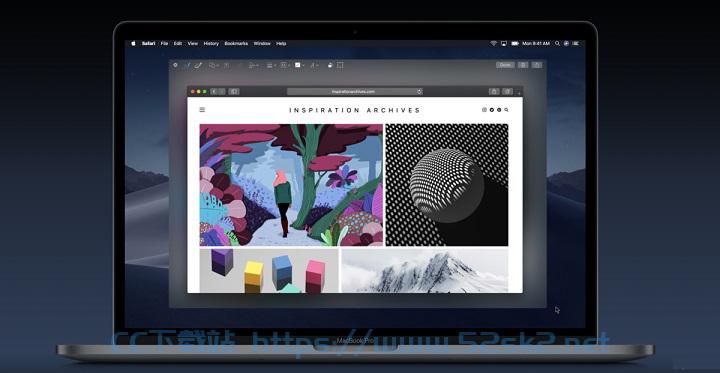This screenshot has width=720, height=373.
Task: Click the search magnifier on the Inspiration Archives page
Action: pyautogui.click(x=506, y=110)
